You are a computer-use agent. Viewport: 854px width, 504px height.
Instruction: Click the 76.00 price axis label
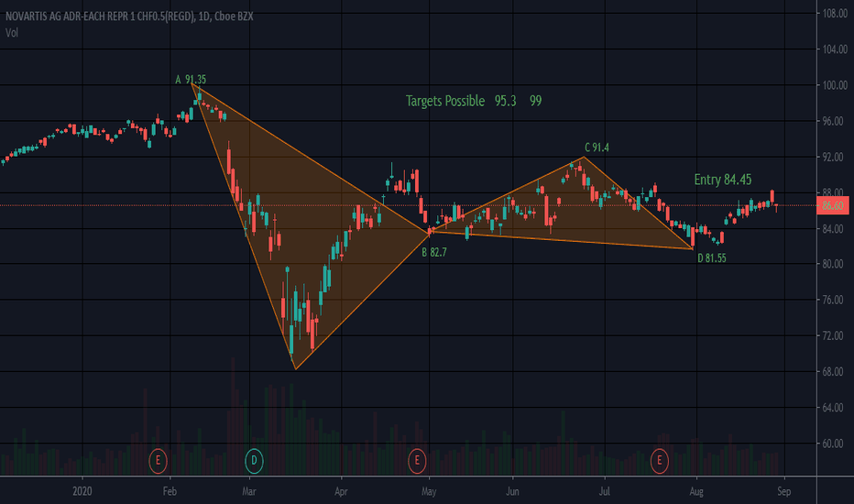pos(835,301)
